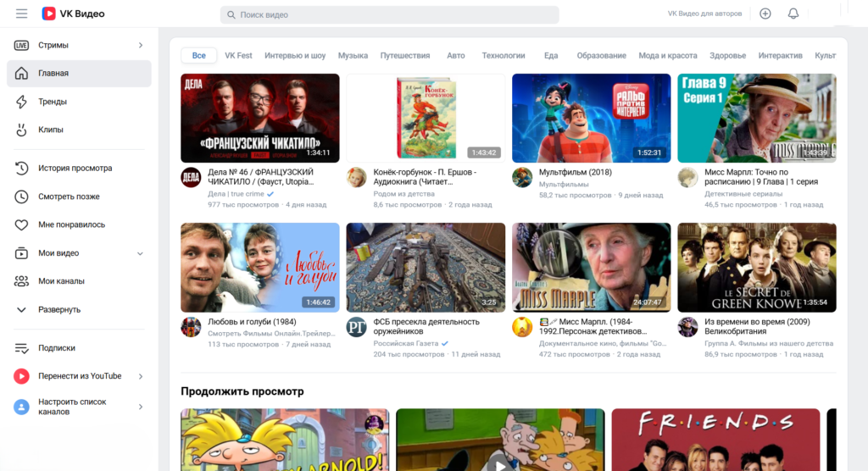Click avatar beside Любовь и голуби video
The height and width of the screenshot is (471, 868).
[x=191, y=327]
